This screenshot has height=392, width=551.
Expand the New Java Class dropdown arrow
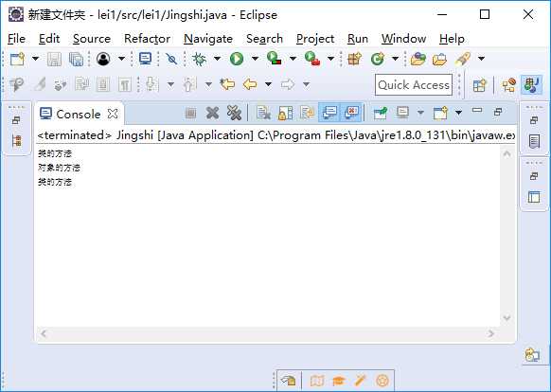[x=396, y=59]
